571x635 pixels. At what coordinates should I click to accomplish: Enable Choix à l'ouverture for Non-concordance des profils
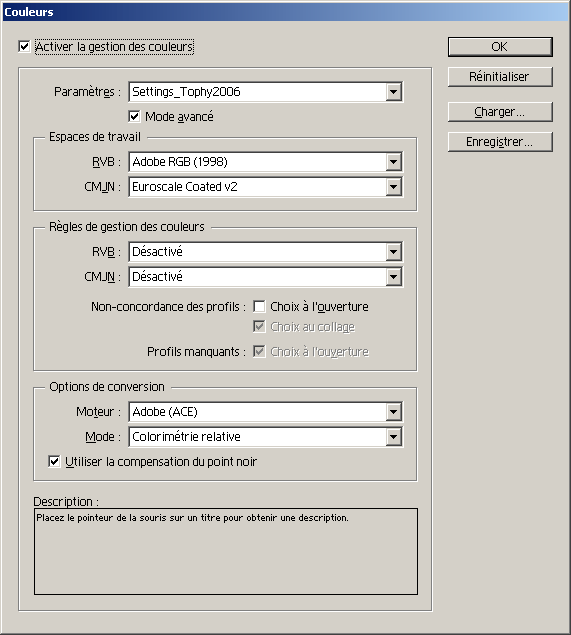[259, 306]
